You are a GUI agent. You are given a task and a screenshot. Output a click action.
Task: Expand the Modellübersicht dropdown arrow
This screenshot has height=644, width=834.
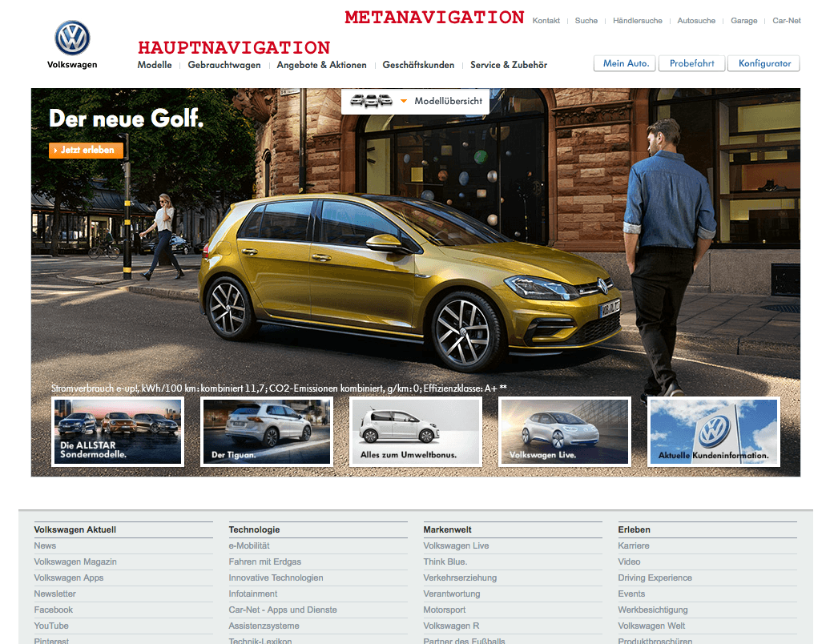404,101
